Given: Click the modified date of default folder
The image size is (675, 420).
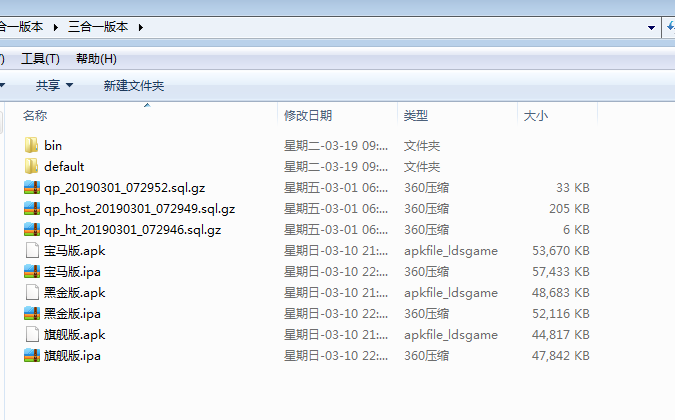Looking at the screenshot, I should tap(336, 167).
